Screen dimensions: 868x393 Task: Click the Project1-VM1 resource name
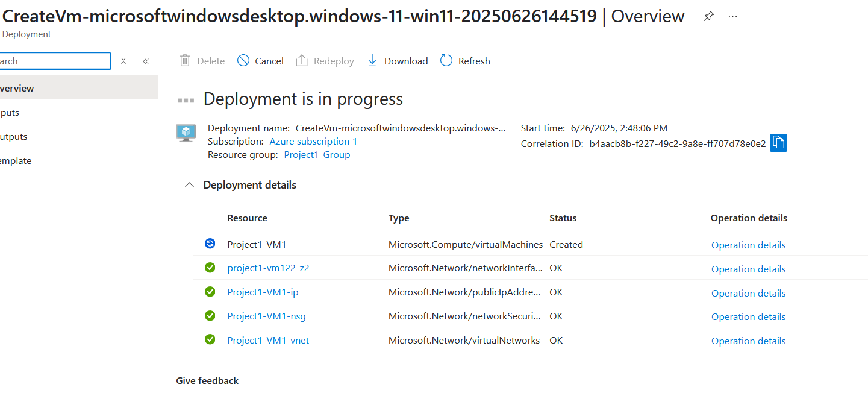[257, 244]
